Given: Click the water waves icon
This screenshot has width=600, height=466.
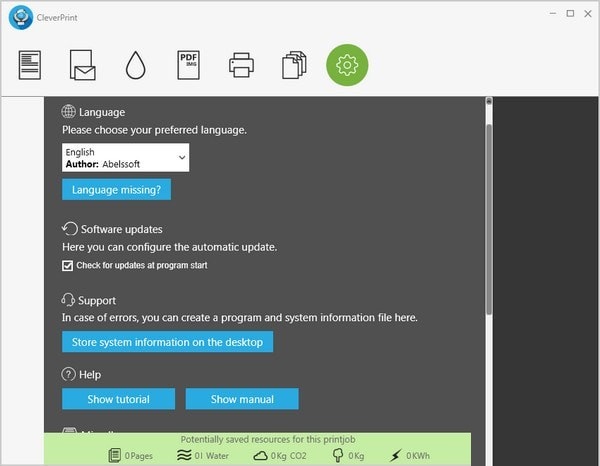Looking at the screenshot, I should coord(184,455).
